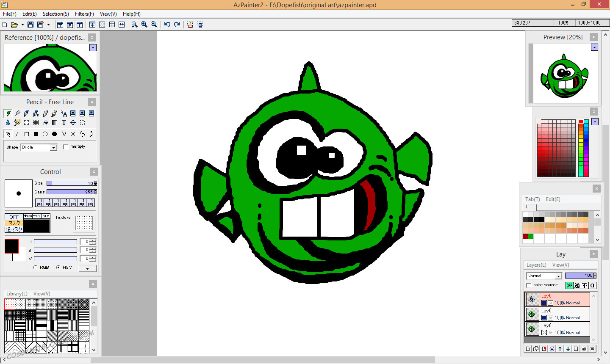Select the water drop blur tool

point(8,123)
